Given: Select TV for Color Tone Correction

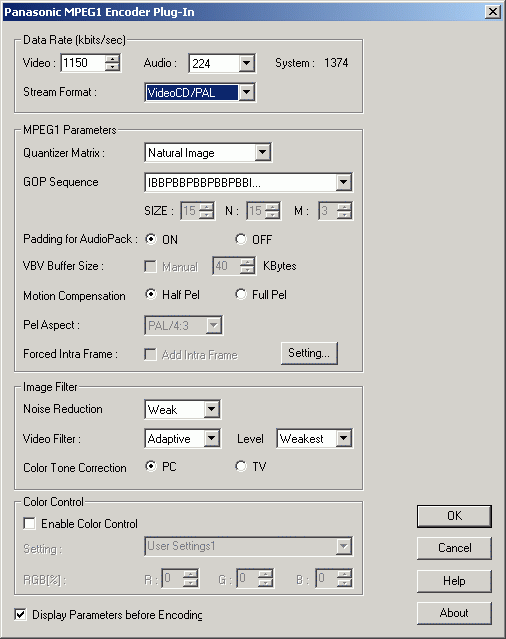Looking at the screenshot, I should [241, 466].
